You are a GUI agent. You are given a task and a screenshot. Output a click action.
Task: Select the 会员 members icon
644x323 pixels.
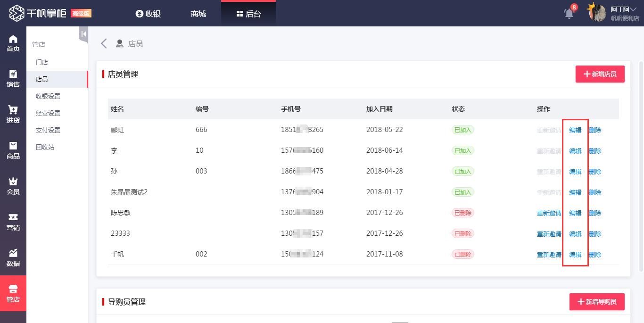13,186
